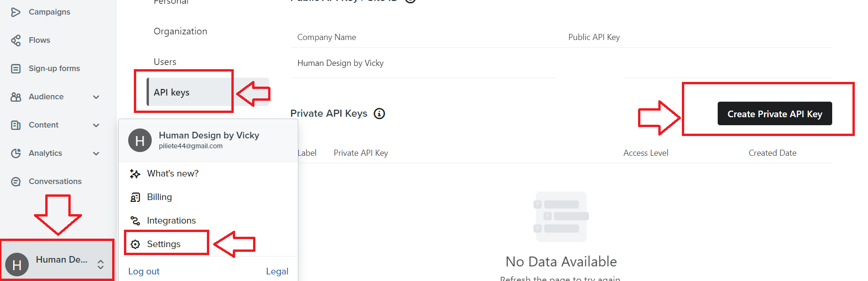Click the Log out link
The image size is (868, 281).
144,271
